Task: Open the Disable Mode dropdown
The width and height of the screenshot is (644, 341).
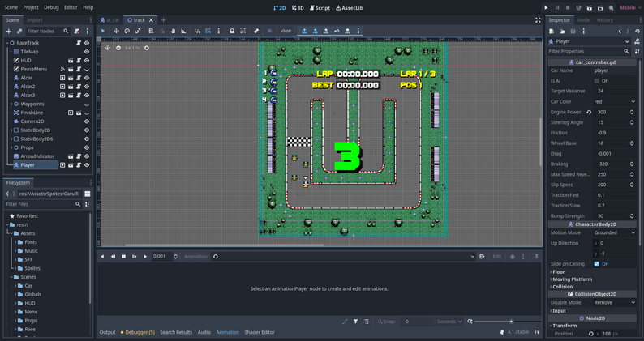Action: click(615, 302)
